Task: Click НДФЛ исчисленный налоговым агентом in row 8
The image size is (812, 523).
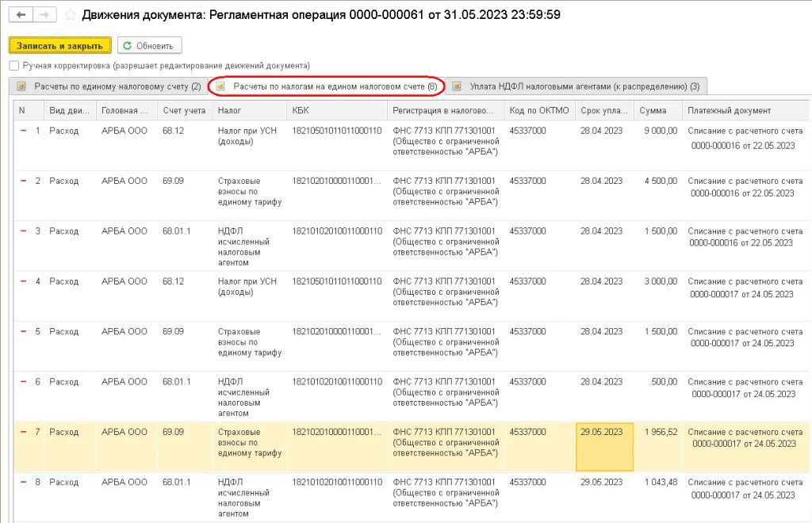Action: pos(243,498)
